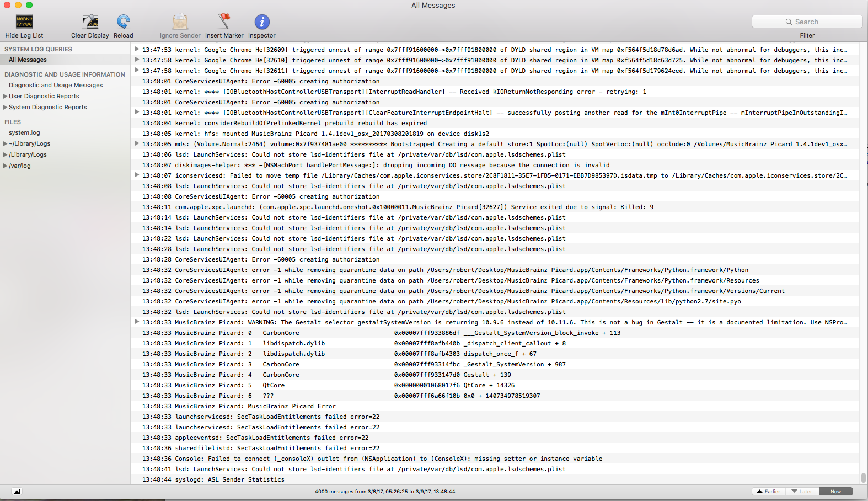Screen dimensions: 868x501
Task: Click the Ignore Sender toolbar icon
Action: coord(180,22)
